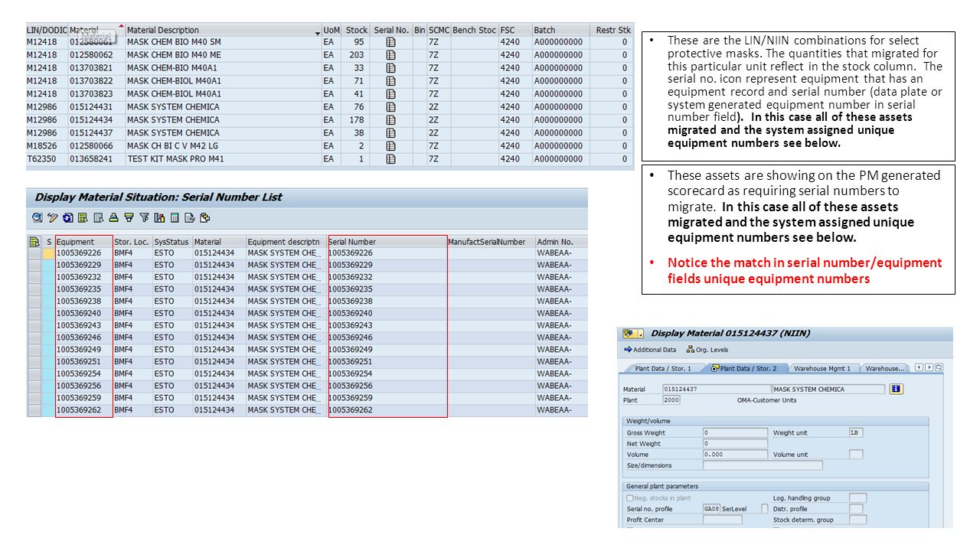Viewport: 980px width, 551px height.
Task: Click material 013703823 in the stock table
Action: tap(96, 94)
